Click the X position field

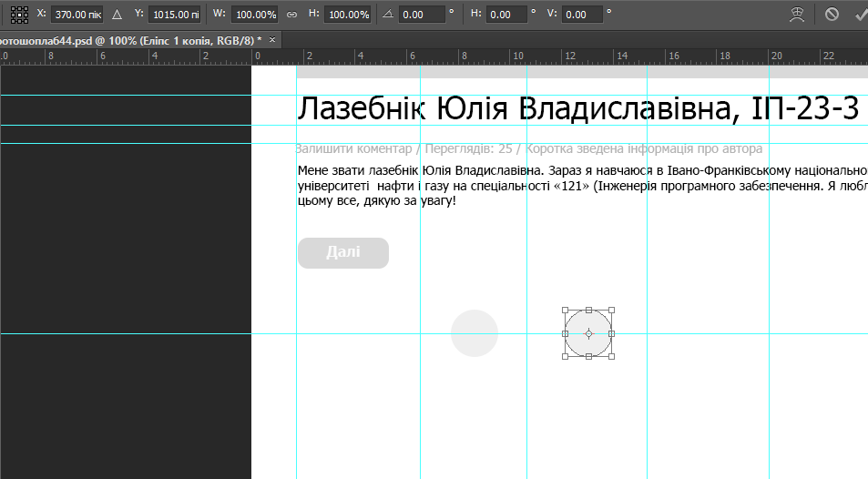point(77,15)
